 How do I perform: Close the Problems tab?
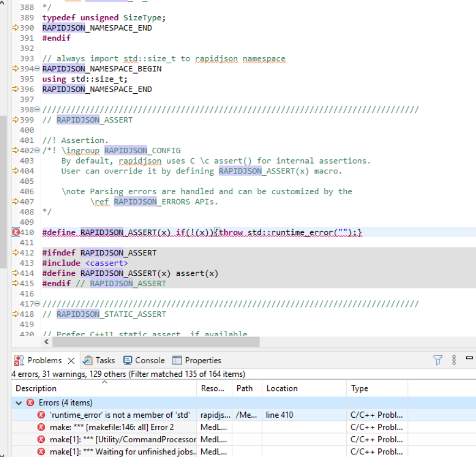[71, 360]
